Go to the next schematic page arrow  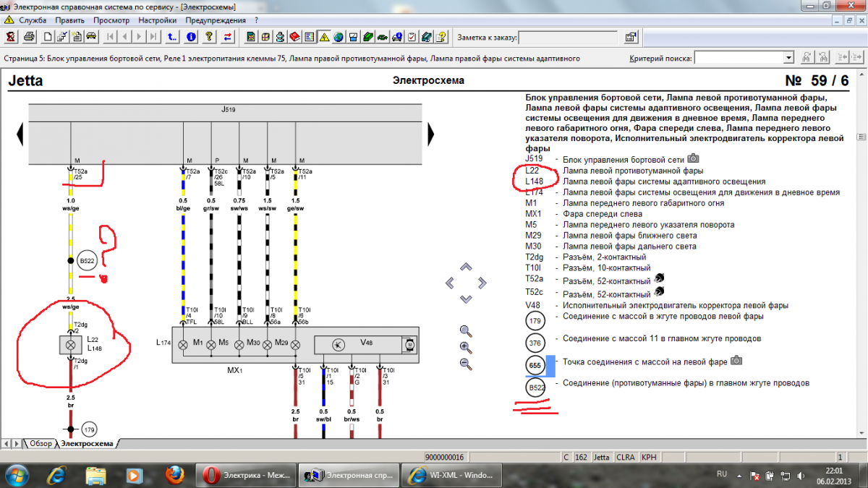pos(431,134)
